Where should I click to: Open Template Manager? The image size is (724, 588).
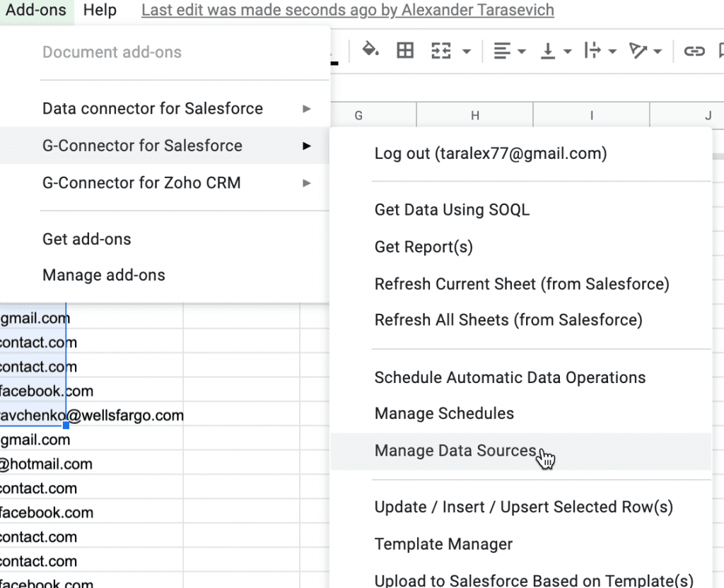521,544
